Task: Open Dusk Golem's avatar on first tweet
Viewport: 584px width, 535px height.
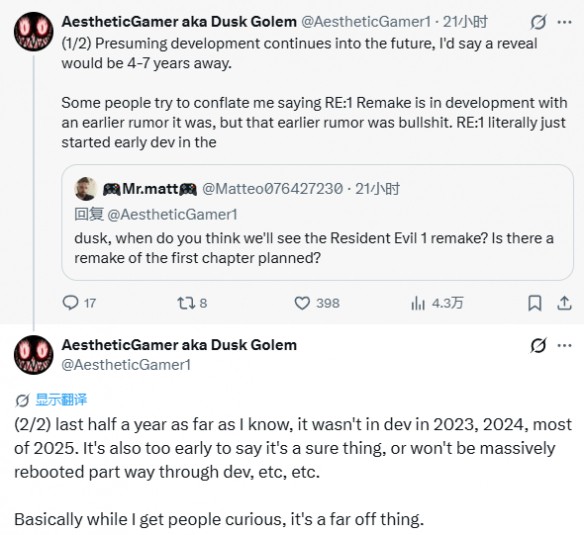Action: pos(34,32)
